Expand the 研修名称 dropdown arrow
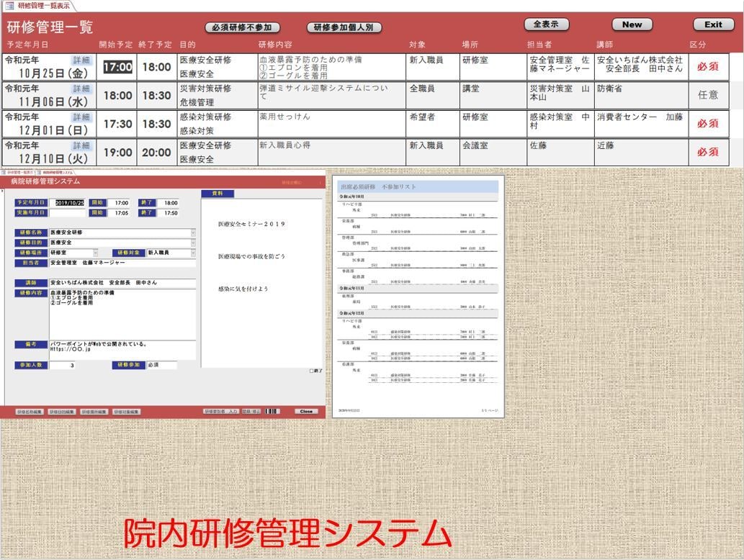744x560 pixels. [193, 232]
